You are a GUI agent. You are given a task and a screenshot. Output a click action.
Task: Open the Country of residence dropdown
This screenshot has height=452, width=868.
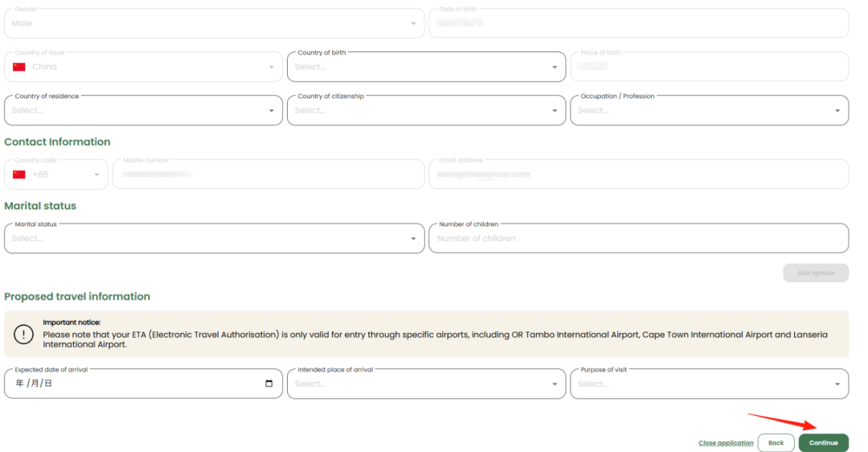point(143,110)
